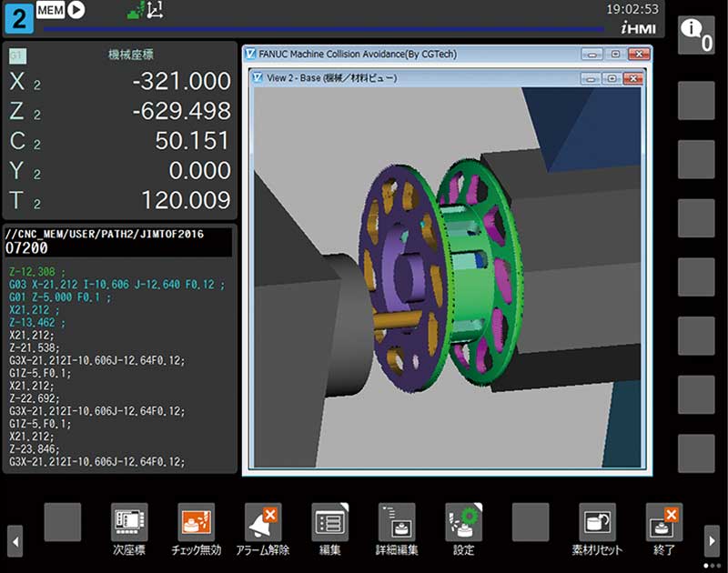Select FANUC Machine Collision Avoidance title bar
Viewport: 728px width, 573px height.
click(x=409, y=55)
